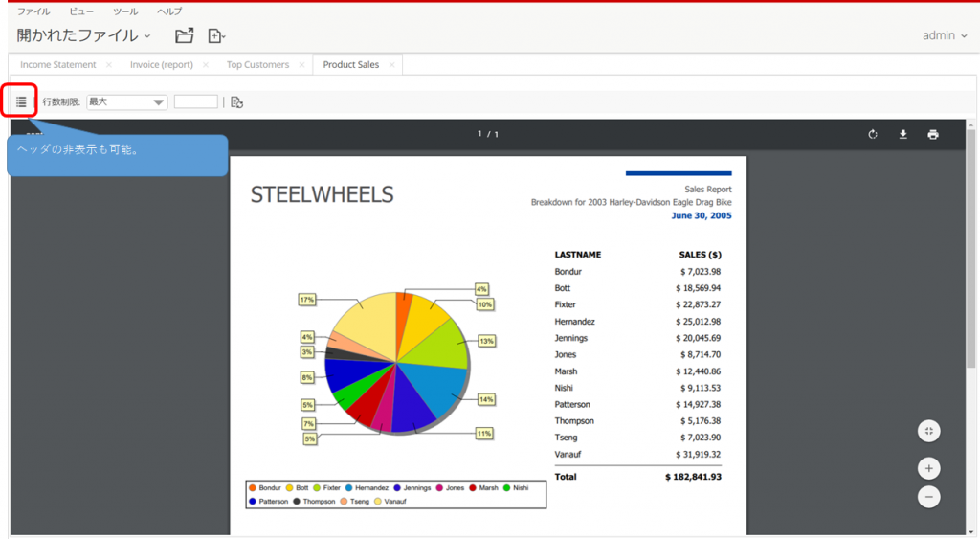Click the Thompson sales value $ 5,176.38
The width and height of the screenshot is (980, 539).
700,421
